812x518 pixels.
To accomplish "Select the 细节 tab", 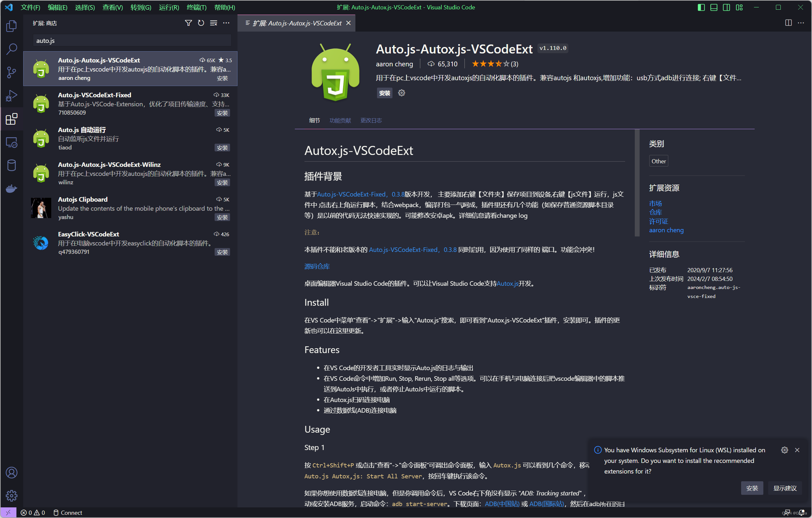I will (314, 120).
